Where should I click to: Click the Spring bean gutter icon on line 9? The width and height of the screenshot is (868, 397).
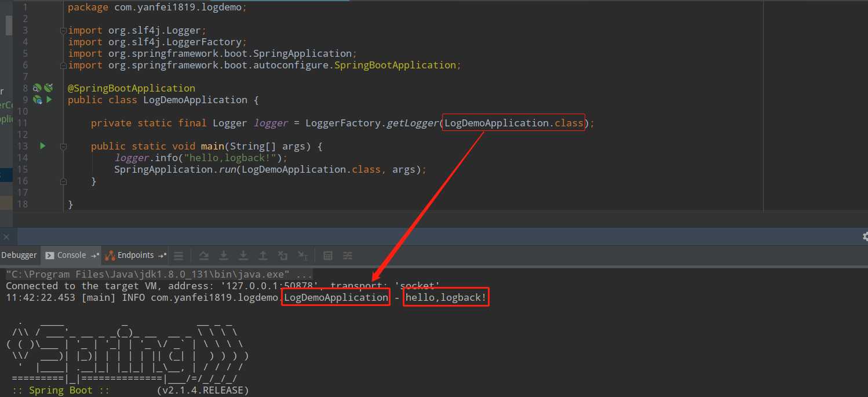click(x=37, y=100)
